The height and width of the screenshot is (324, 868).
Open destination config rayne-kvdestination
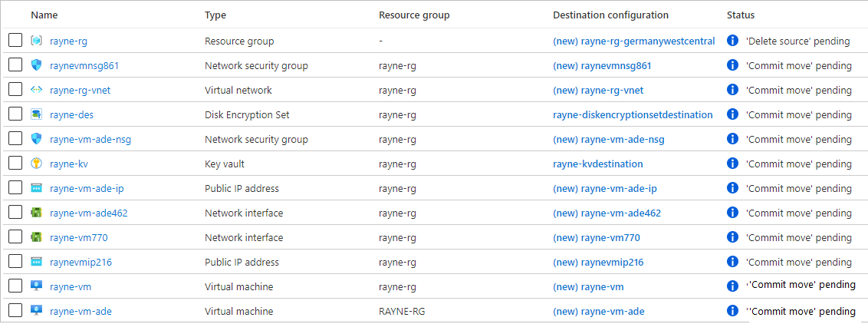[597, 164]
